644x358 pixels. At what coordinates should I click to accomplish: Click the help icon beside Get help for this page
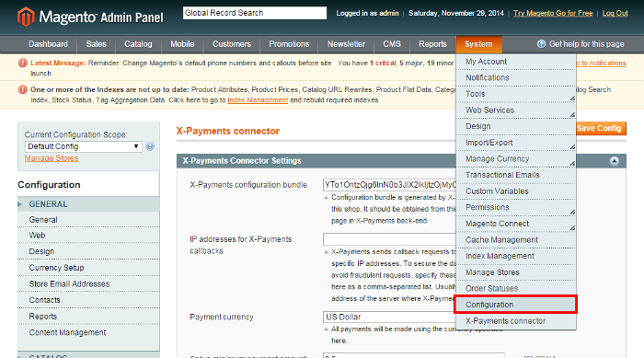point(541,44)
